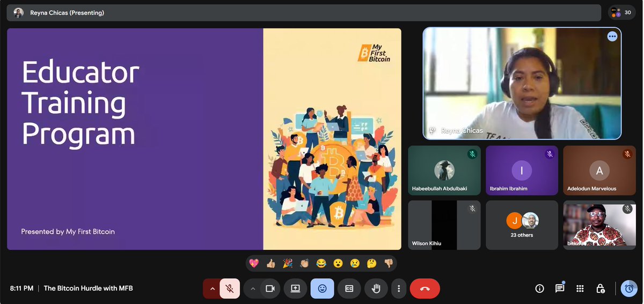
Task: Open meeting details info icon
Action: [x=539, y=288]
